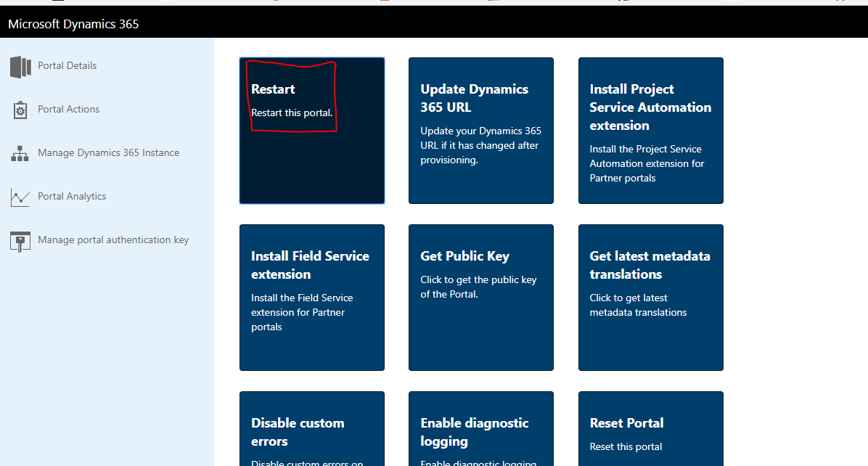Open Manage portal authentication key

[x=113, y=240]
